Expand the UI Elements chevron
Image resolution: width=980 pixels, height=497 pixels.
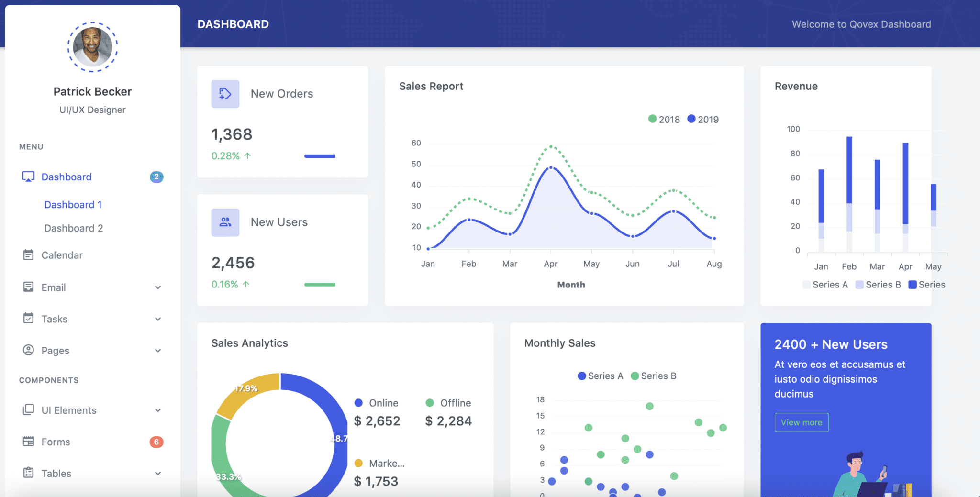[158, 410]
